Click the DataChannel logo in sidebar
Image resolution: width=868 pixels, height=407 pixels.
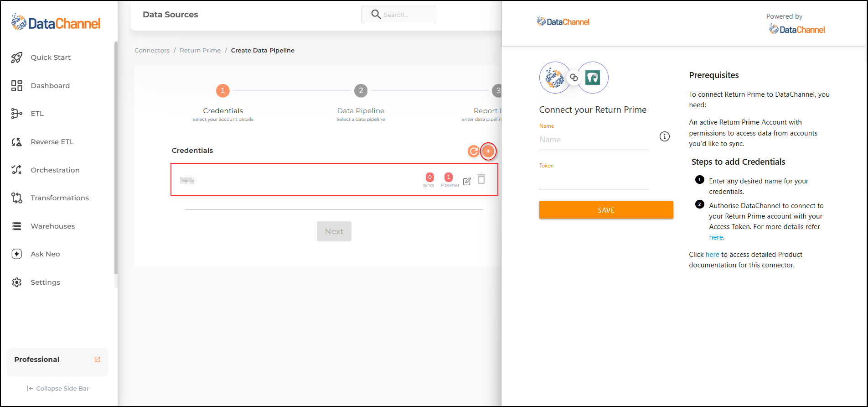tap(56, 22)
